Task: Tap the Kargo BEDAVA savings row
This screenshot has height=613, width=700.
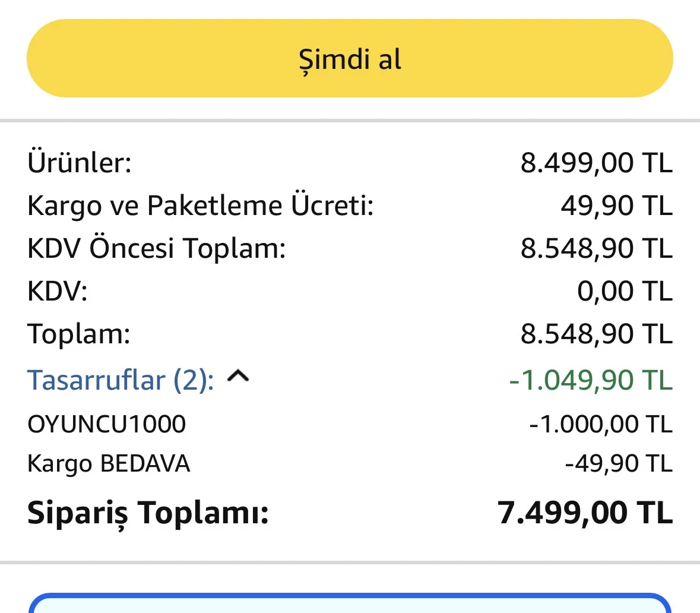Action: [350, 463]
